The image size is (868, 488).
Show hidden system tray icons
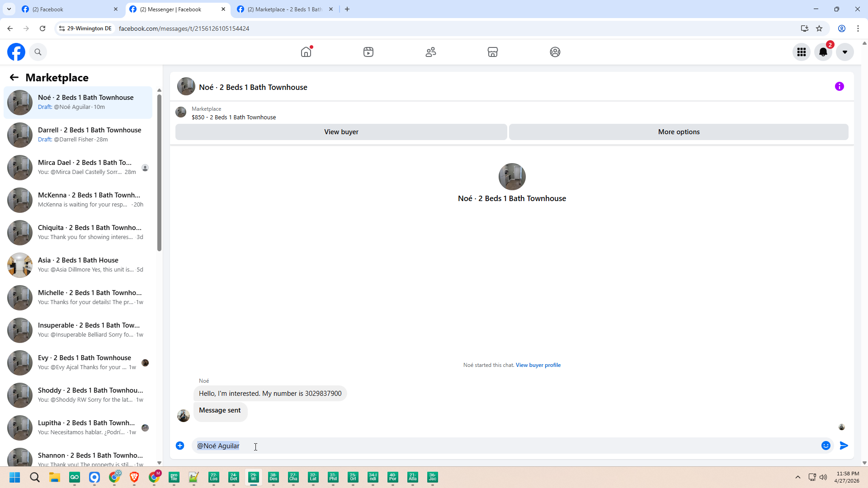pos(798,477)
